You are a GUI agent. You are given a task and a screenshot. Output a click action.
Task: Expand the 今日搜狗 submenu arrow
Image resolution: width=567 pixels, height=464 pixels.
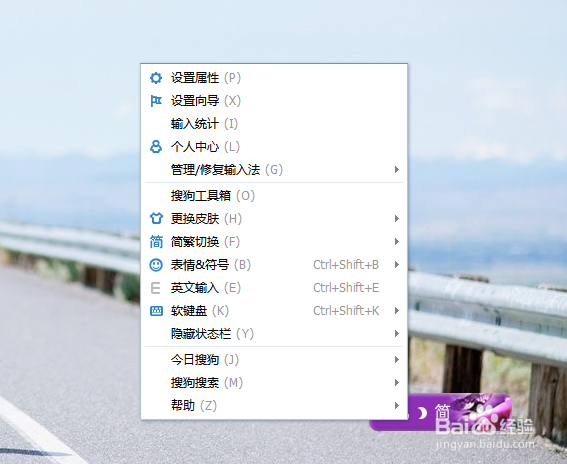coord(397,359)
